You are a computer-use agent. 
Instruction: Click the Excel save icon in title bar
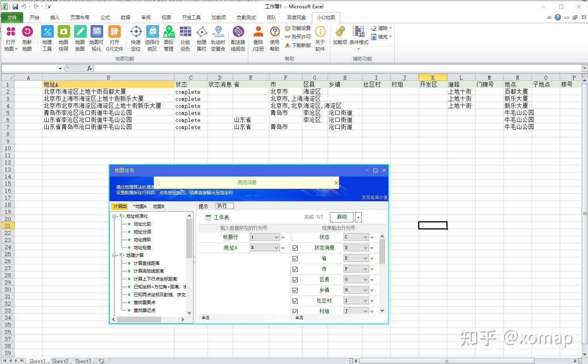click(15, 7)
